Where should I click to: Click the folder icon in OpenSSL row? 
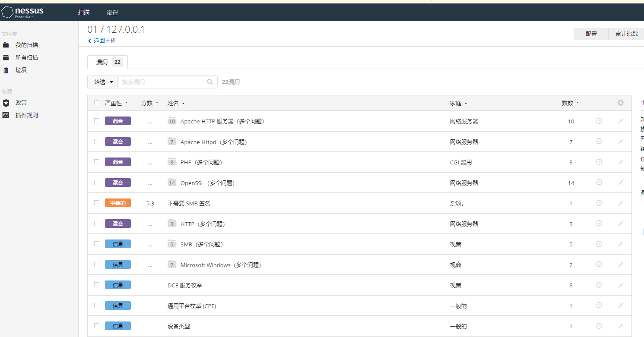(172, 183)
